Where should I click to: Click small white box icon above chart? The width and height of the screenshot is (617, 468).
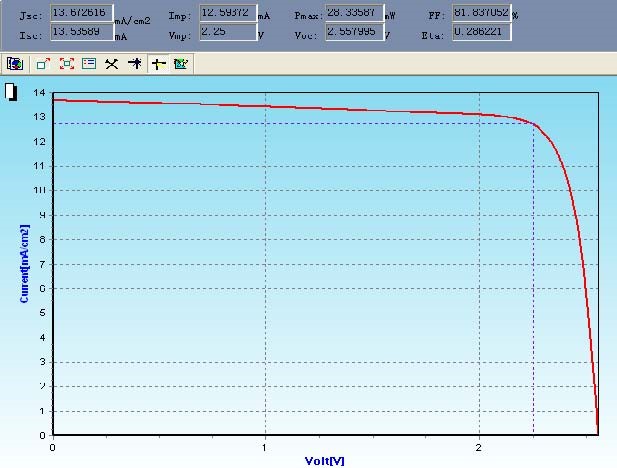[x=11, y=92]
